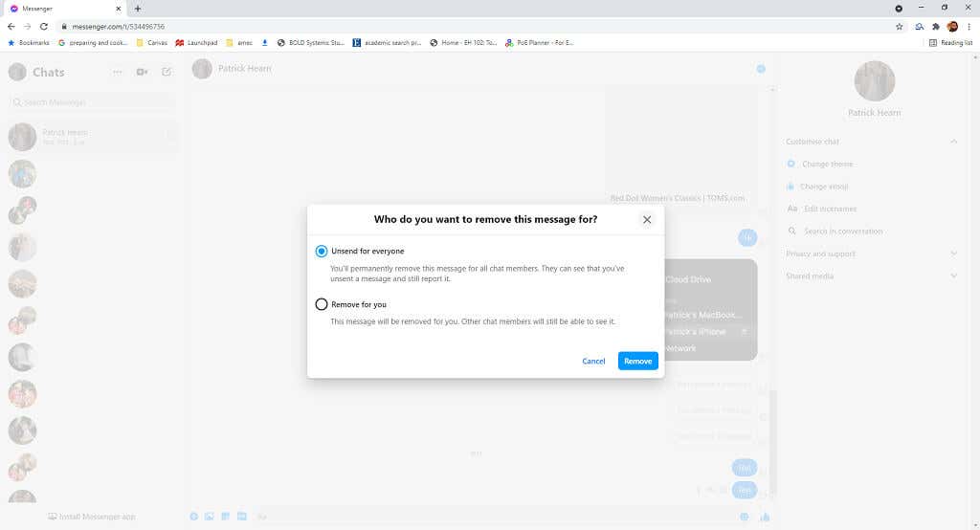Reload the page in browser toolbar
The height and width of the screenshot is (530, 980).
(x=43, y=27)
